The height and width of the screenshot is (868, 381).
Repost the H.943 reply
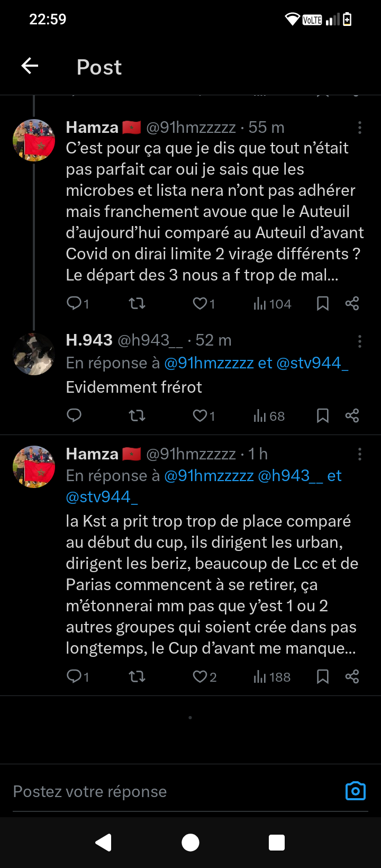pos(137,415)
